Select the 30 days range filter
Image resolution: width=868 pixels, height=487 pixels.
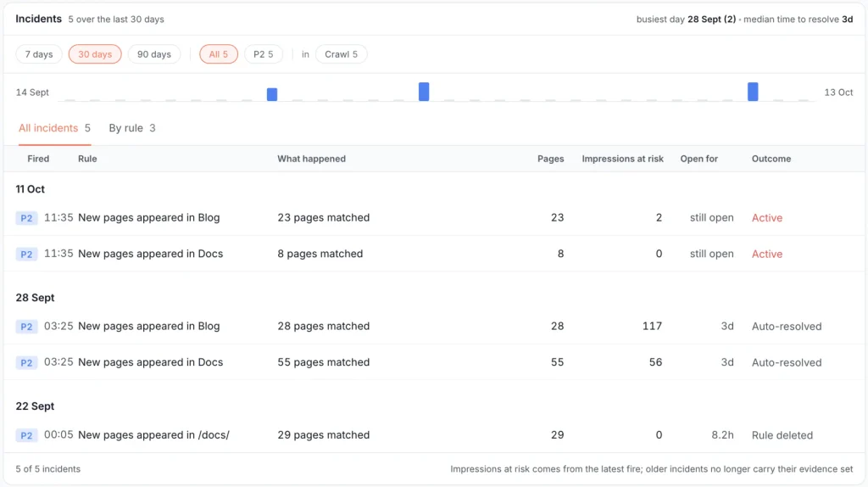click(95, 54)
